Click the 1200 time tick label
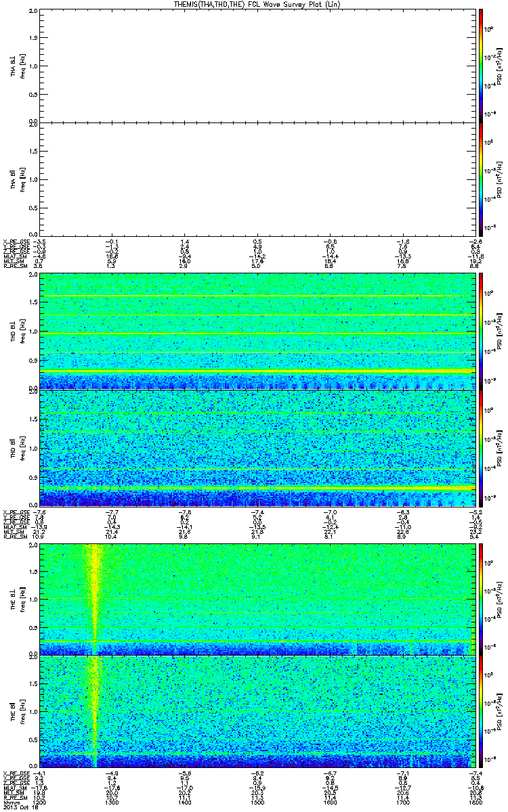This screenshot has height=812, width=508. point(40,803)
